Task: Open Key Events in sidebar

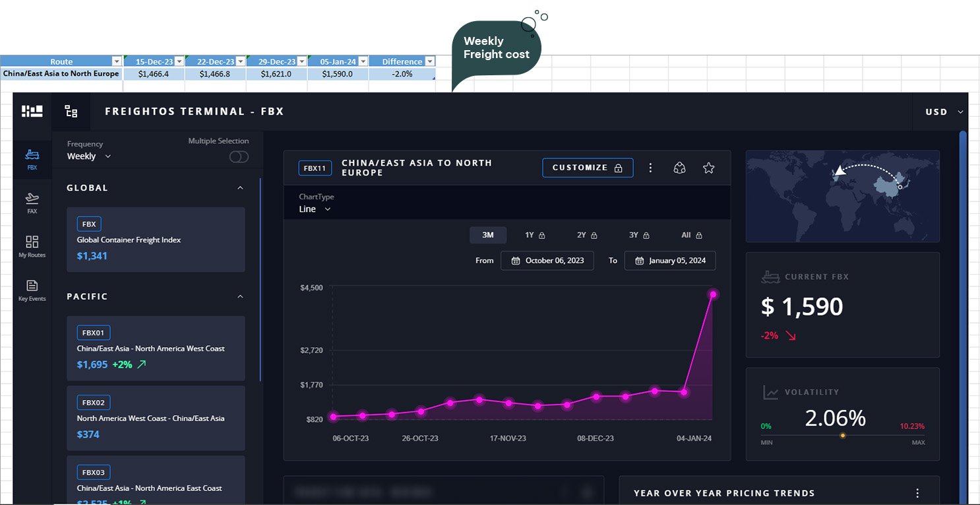Action: click(32, 290)
